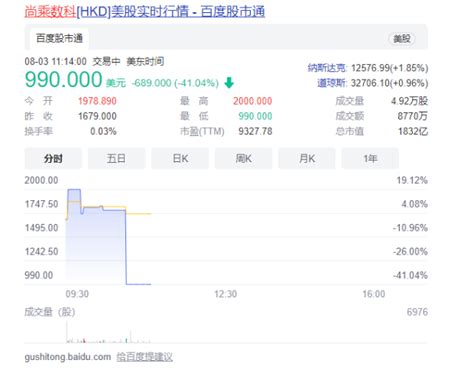Click the timestamp 08-03 11:14:00

pos(55,62)
